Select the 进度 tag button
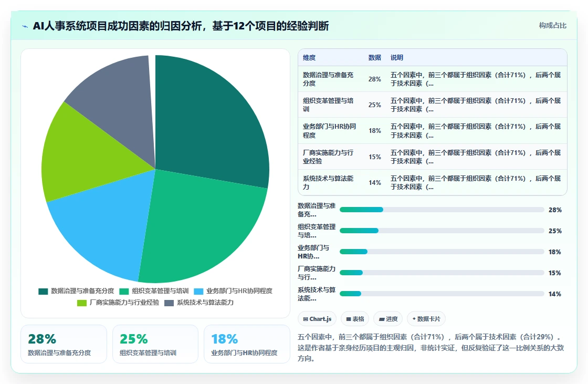 [388, 319]
